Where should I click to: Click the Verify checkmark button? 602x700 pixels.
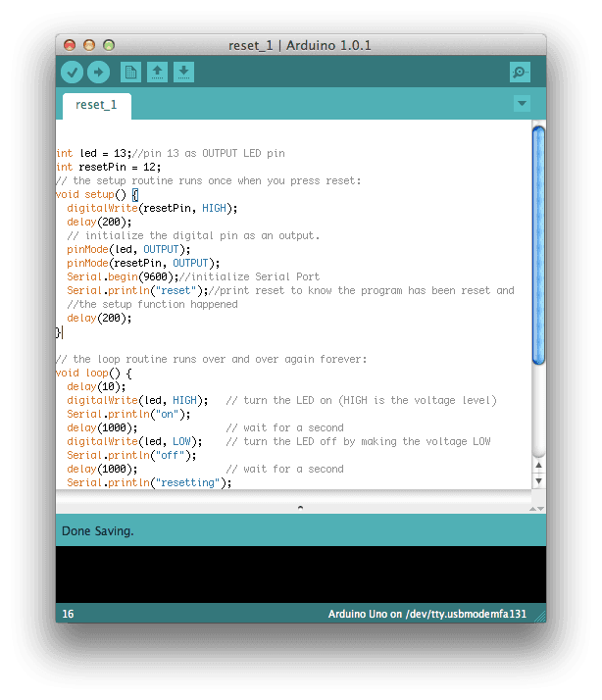click(72, 72)
